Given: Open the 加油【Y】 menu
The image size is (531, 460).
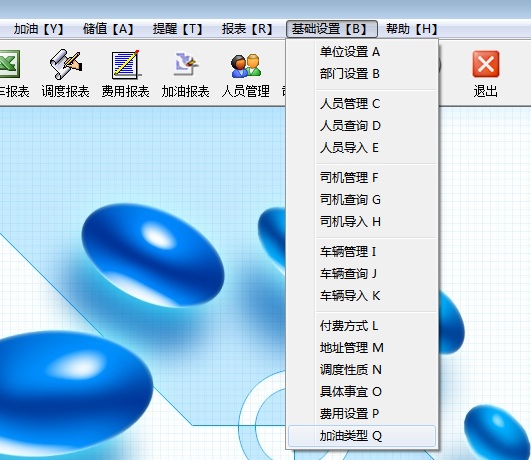Looking at the screenshot, I should point(38,29).
